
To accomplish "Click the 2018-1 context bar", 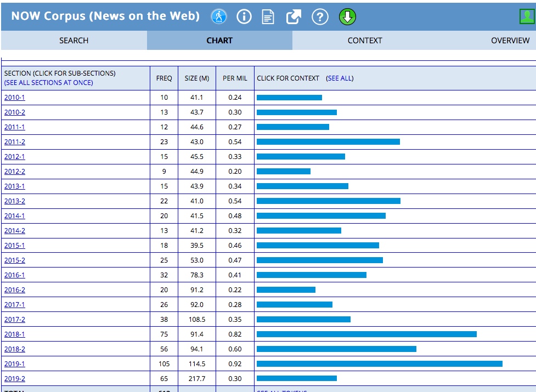I will point(366,334).
